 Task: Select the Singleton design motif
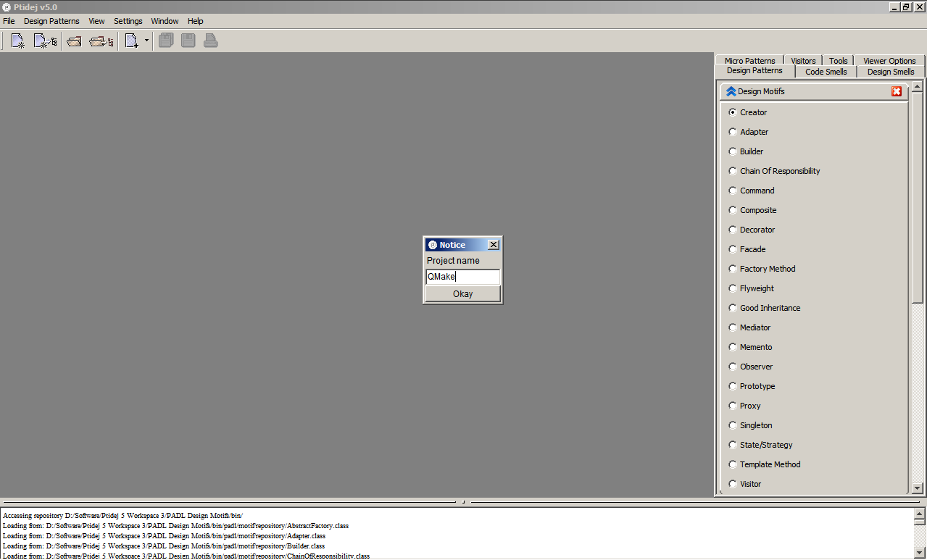732,425
